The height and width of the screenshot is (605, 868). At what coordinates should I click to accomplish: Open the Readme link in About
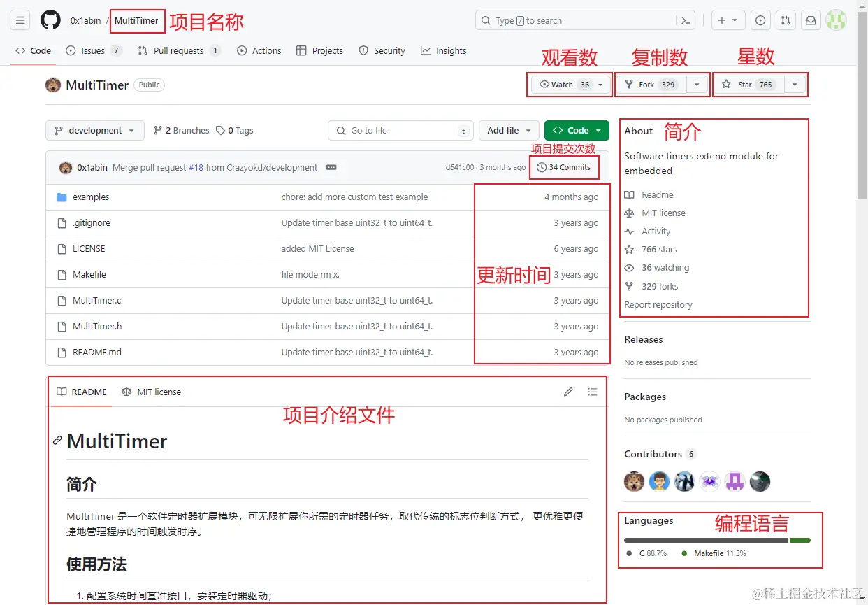click(x=649, y=195)
